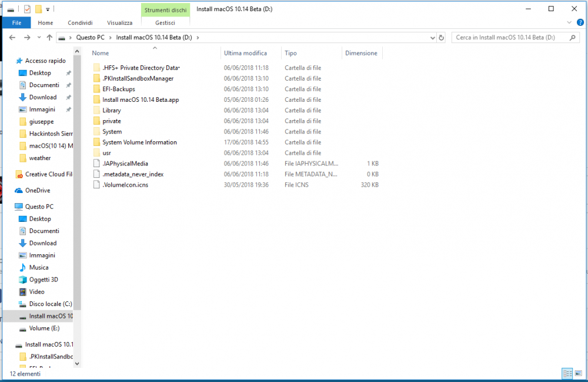Click the Video filmstrip icon
This screenshot has width=588, height=382.
pyautogui.click(x=22, y=292)
